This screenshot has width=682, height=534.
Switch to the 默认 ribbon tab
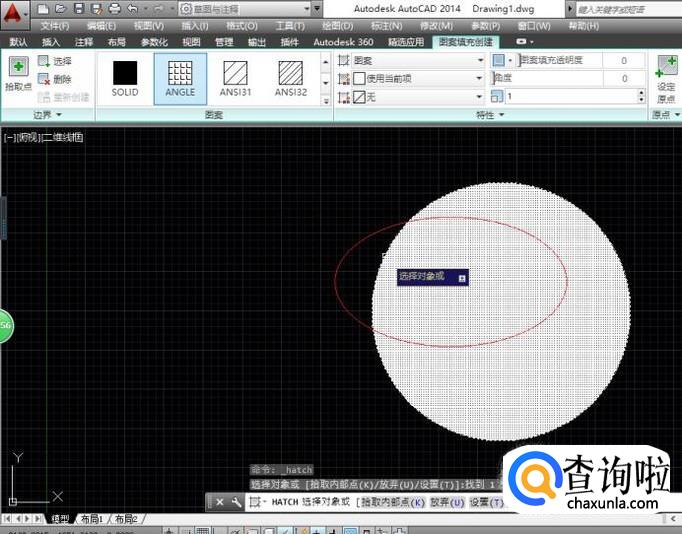click(18, 42)
